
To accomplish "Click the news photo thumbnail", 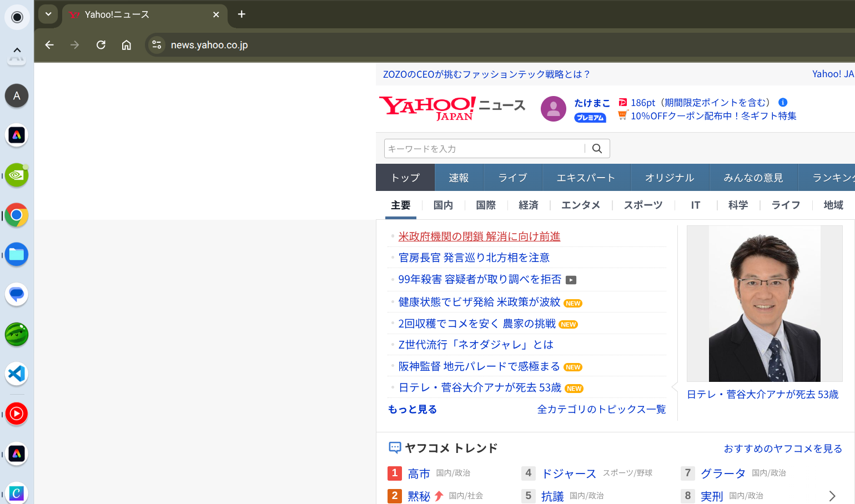I will tap(765, 304).
